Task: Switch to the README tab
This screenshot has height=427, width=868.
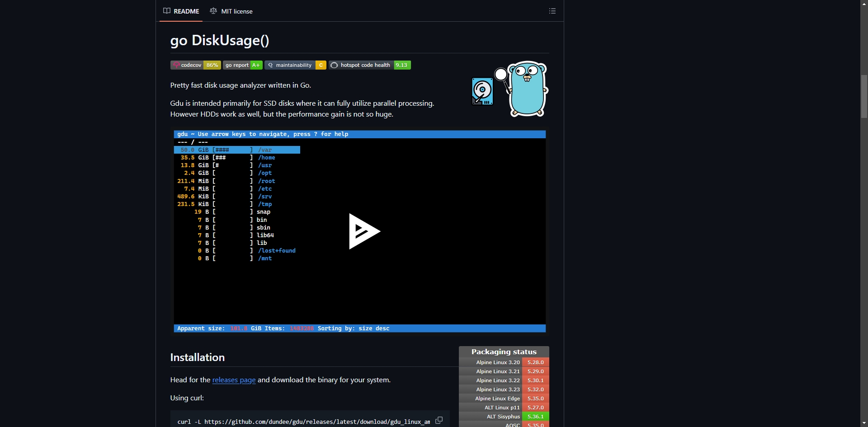Action: click(181, 11)
